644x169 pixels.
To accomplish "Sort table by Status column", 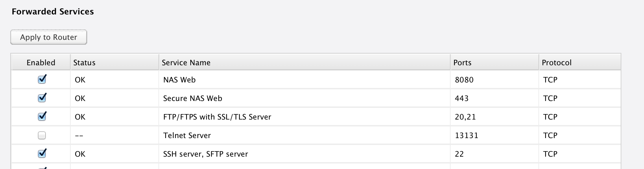I will point(115,63).
